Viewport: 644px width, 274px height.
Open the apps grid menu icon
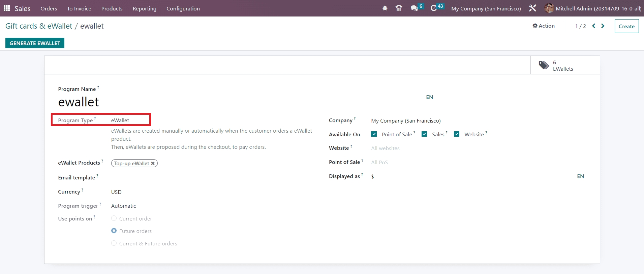point(7,8)
